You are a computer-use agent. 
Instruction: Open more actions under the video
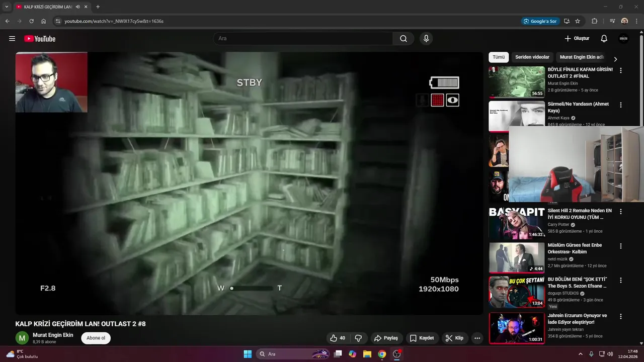coord(477,338)
